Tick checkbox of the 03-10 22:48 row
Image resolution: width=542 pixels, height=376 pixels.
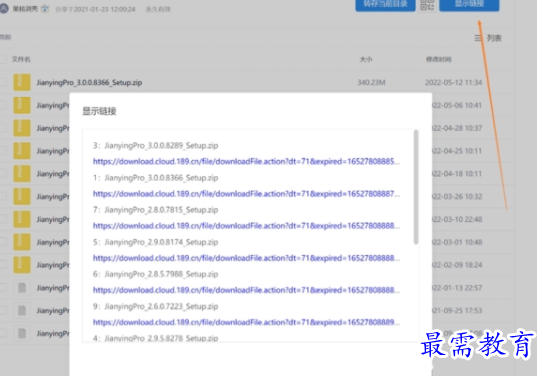[x=3, y=219]
